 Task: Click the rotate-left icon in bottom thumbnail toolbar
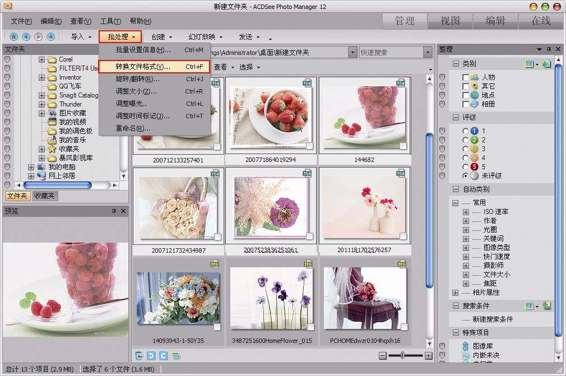pyautogui.click(x=151, y=356)
